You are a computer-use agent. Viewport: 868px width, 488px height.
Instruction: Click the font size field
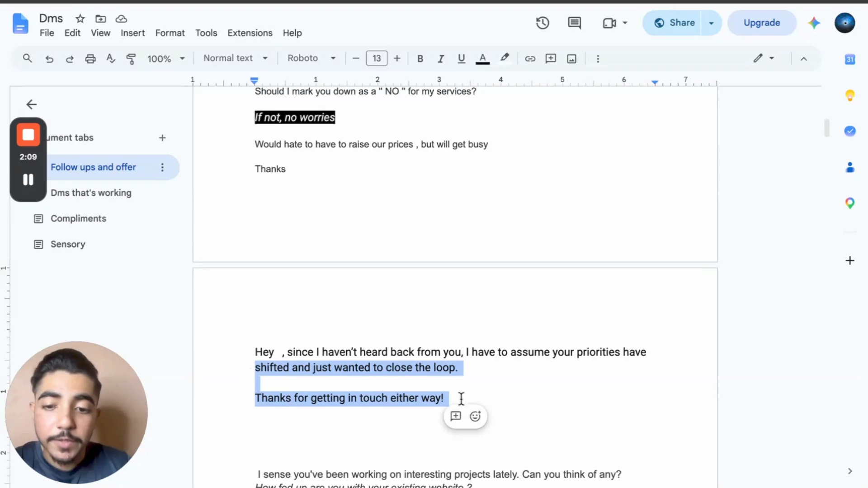pyautogui.click(x=377, y=59)
